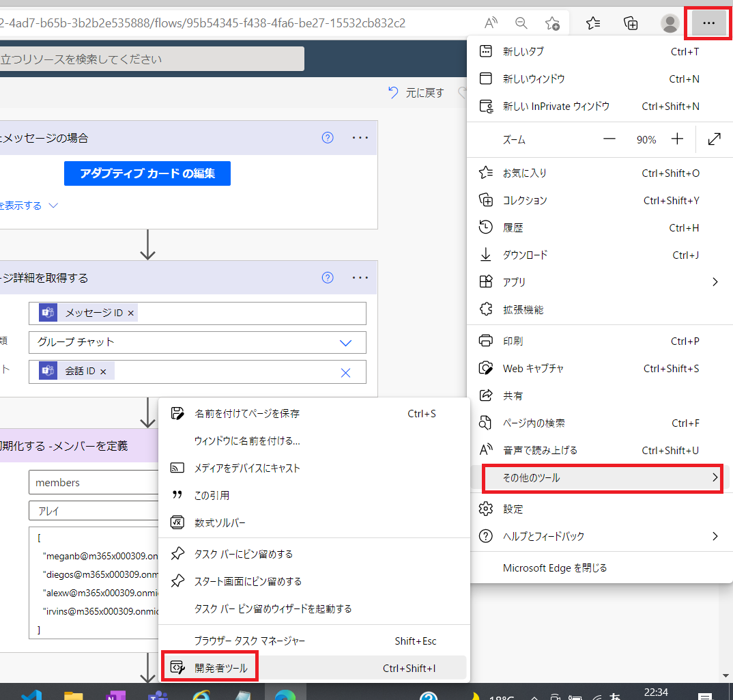
Task: Choose タスク バーにピン留めする
Action: pos(314,554)
